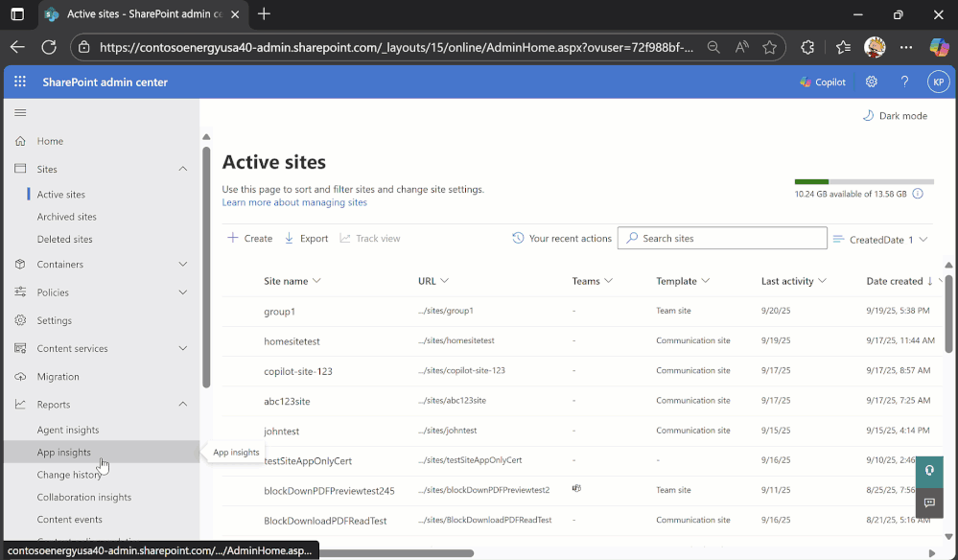Screen dimensions: 958x560
Task: Open Change history report
Action: pos(69,475)
